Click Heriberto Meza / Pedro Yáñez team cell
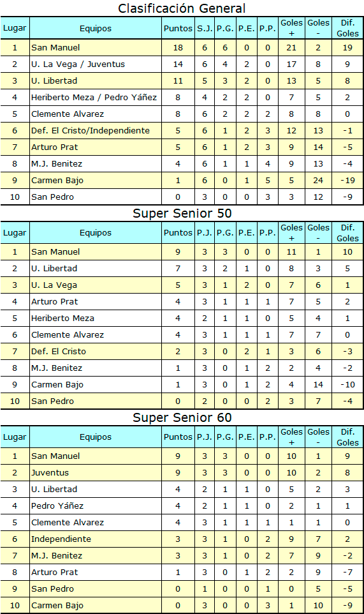 pos(96,97)
